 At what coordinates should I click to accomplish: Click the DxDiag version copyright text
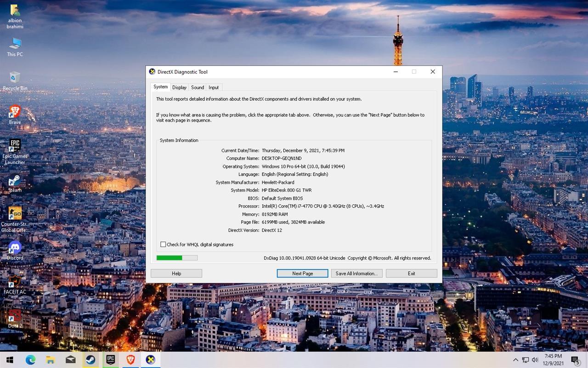[x=347, y=258]
